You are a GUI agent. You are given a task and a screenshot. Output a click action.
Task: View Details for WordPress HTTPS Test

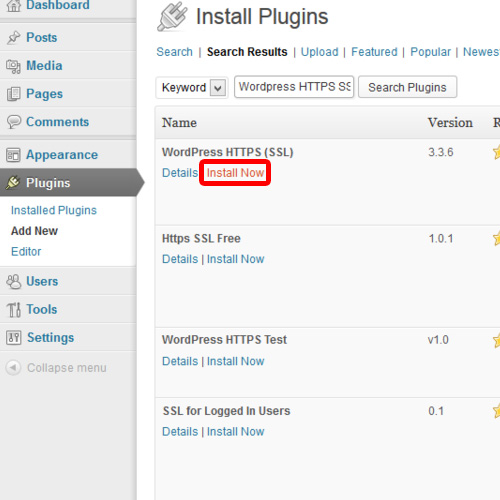click(180, 361)
